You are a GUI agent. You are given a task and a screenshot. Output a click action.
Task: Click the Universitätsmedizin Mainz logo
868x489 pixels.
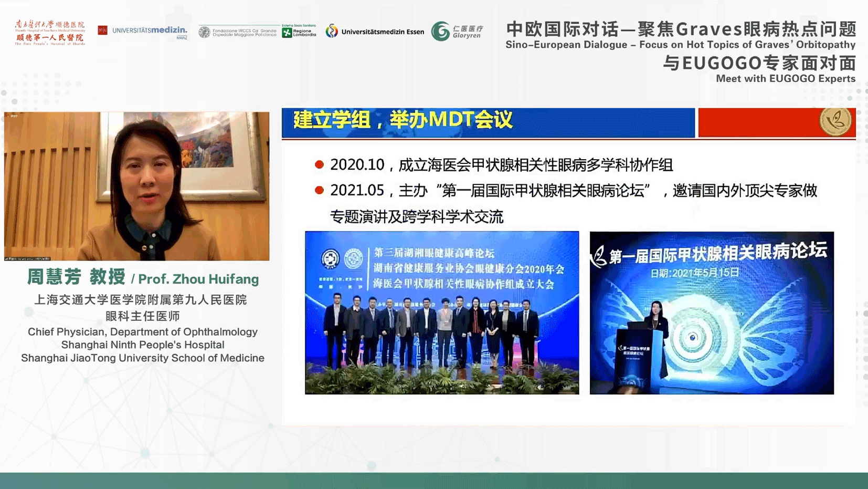click(143, 32)
